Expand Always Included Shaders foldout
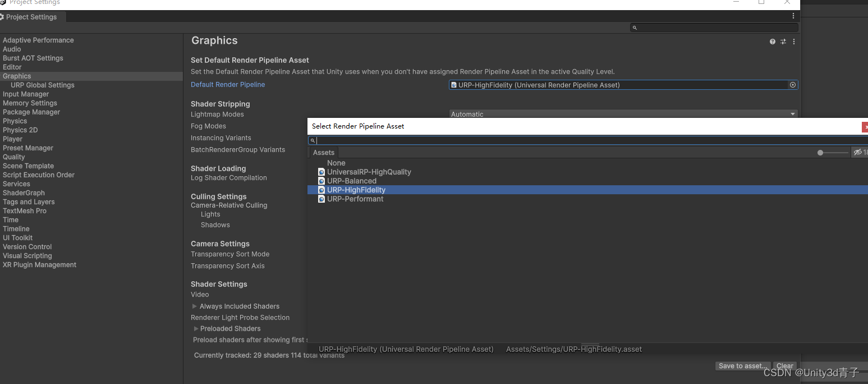868x384 pixels. click(195, 306)
